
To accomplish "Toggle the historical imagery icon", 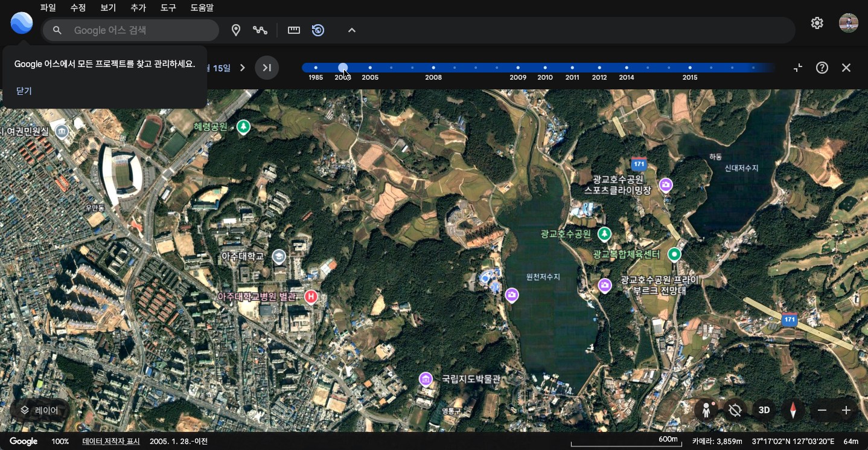I will [x=318, y=30].
